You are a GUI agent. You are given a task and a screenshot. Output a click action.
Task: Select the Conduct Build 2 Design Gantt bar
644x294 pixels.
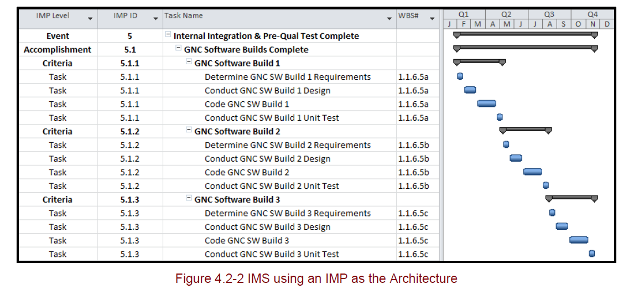[516, 158]
